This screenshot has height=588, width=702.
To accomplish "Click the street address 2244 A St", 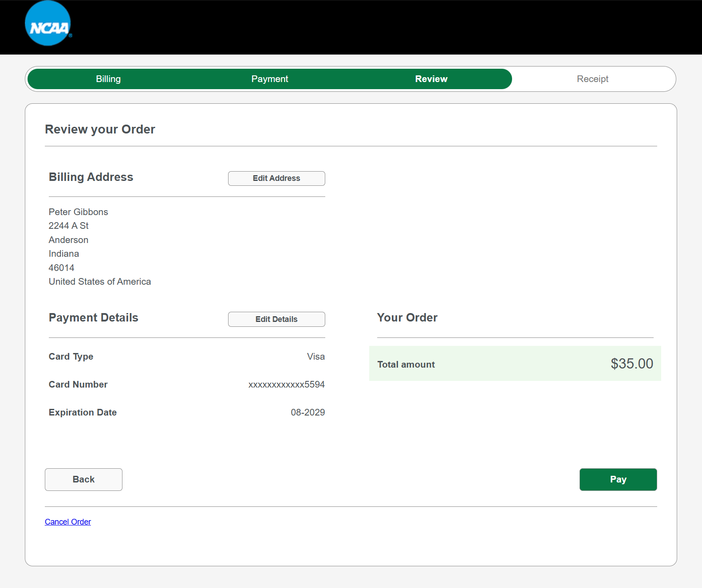I will click(x=69, y=226).
